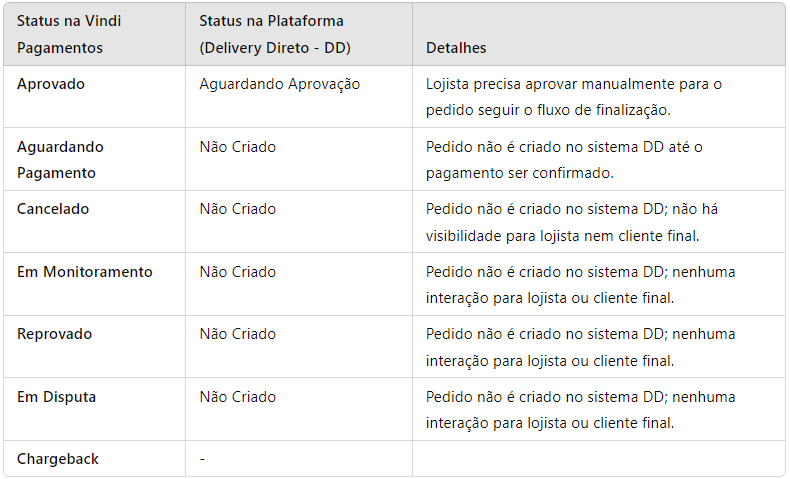Click 'Não Criado' in the Reprovado row
The height and width of the screenshot is (479, 790).
[x=238, y=334]
